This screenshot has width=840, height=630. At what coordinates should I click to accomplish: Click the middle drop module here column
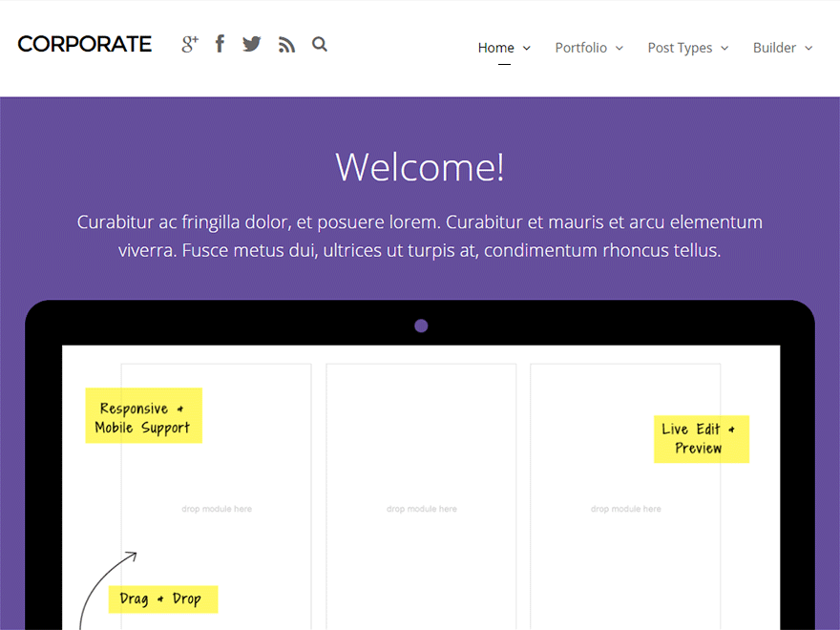coord(421,509)
